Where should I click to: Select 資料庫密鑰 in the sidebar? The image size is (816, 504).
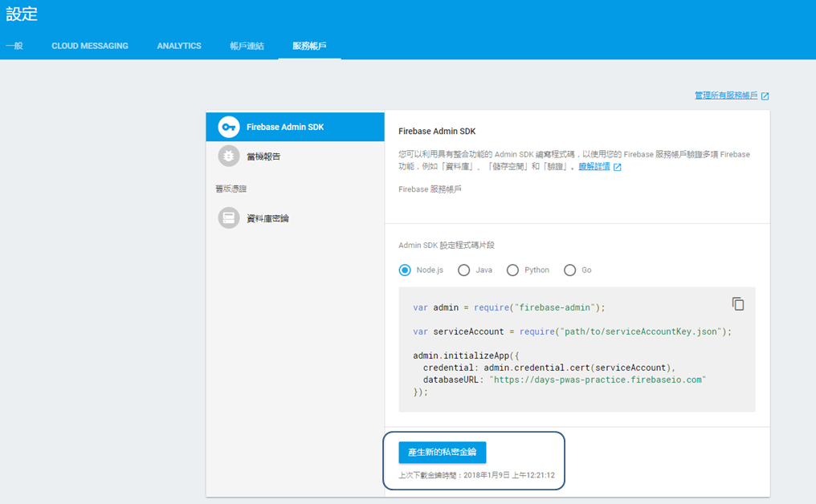tap(295, 218)
